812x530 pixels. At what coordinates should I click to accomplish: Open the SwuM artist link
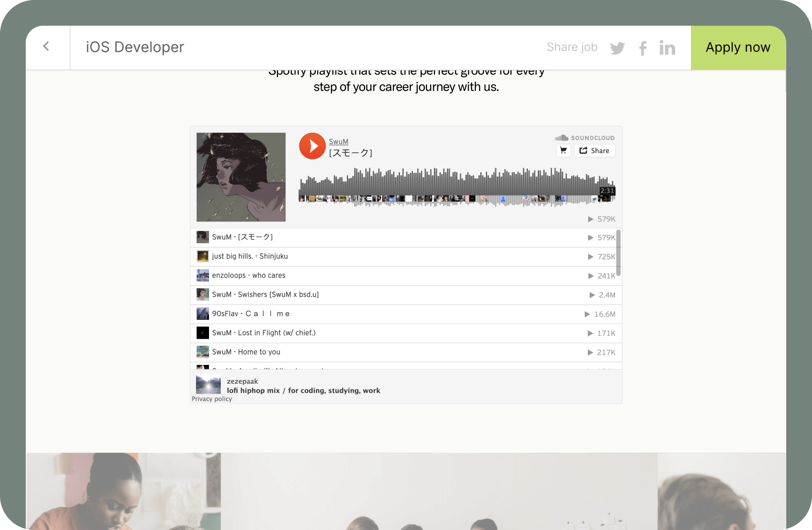pos(339,142)
